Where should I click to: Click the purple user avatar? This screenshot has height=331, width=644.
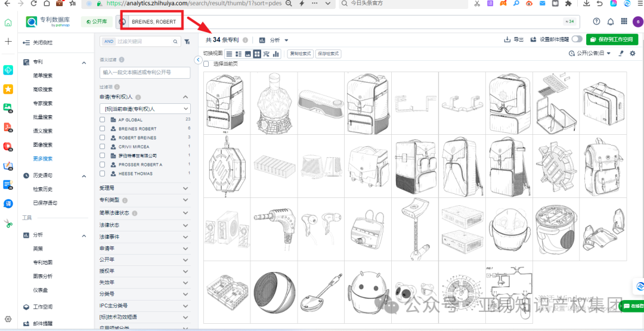coord(637,21)
